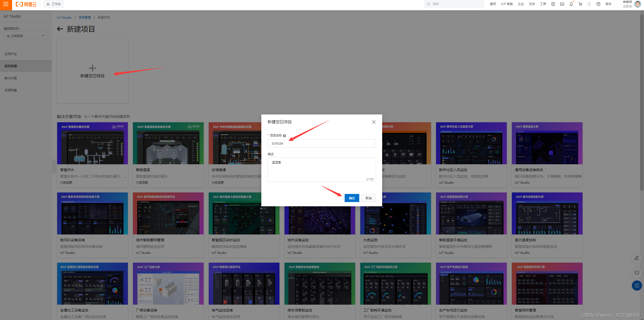Click the help question mark icon
Image resolution: width=644 pixels, height=320 pixels.
tap(598, 4)
